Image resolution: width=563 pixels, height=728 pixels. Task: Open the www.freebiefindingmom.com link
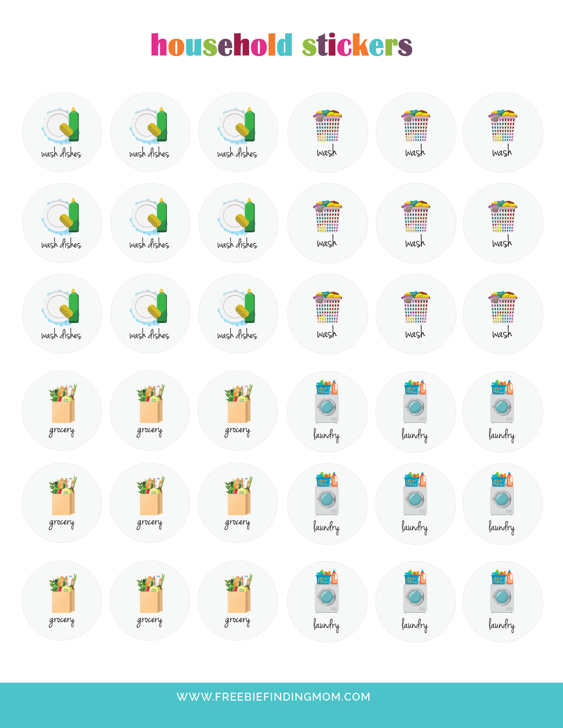click(274, 697)
